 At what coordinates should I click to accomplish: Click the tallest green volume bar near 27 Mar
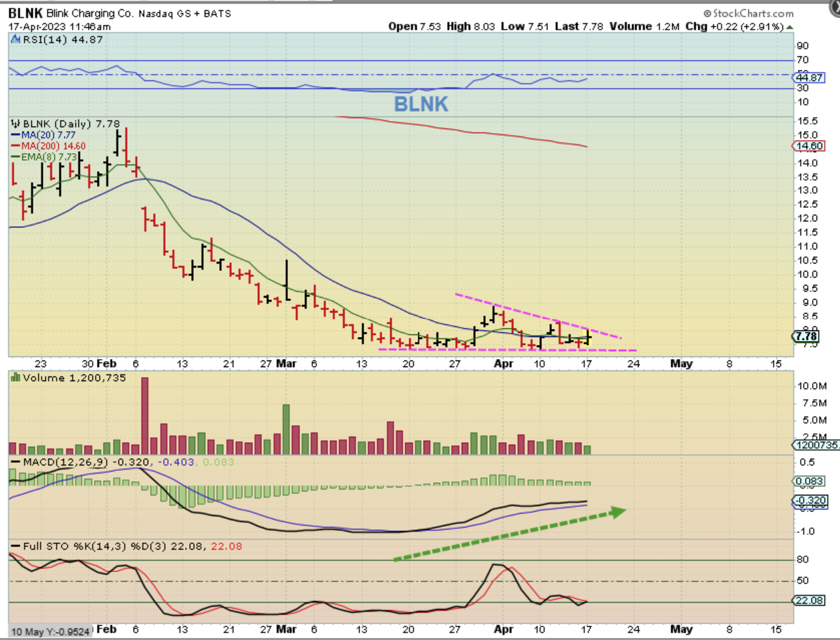[286, 429]
